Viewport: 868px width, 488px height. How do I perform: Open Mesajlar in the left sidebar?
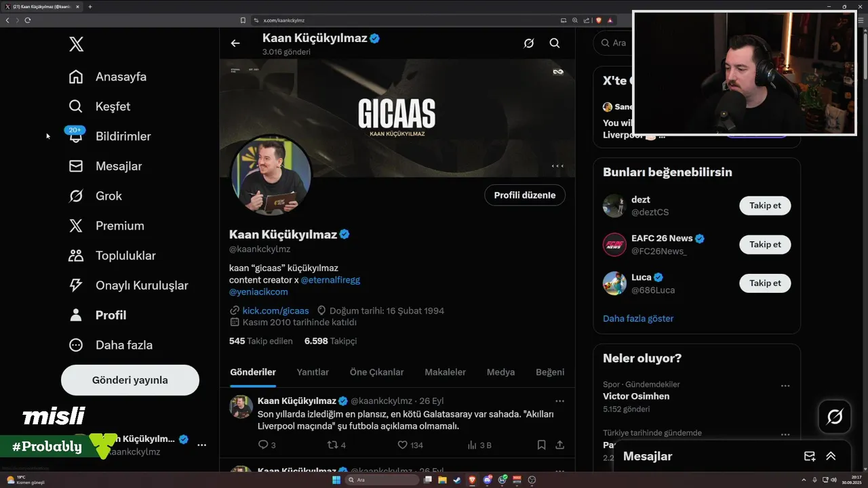(106, 166)
